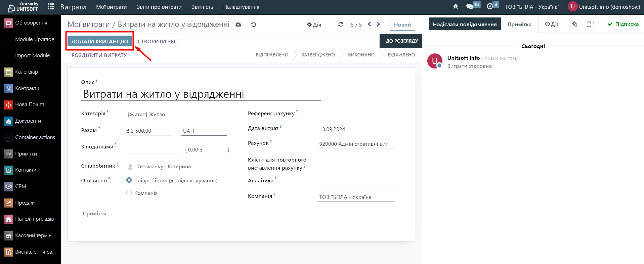Select Компанія radio option under Оплачено
Screen dimensions: 644x264
(x=129, y=193)
